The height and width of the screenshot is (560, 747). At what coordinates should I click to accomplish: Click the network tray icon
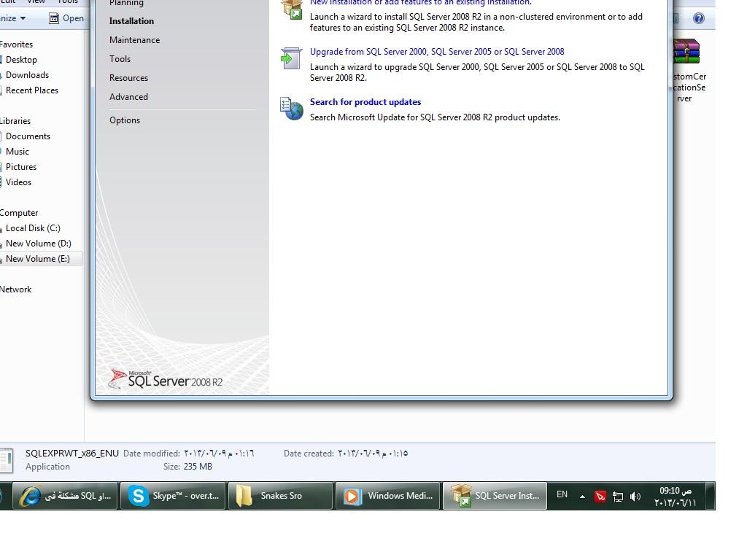(x=617, y=497)
